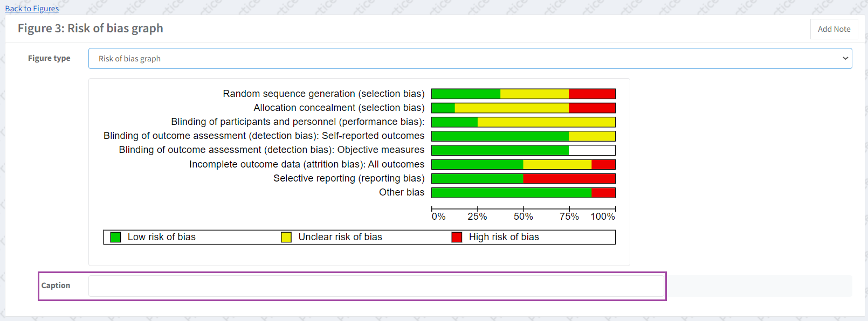Click the Unclear risk of bias legend text
The height and width of the screenshot is (321, 868).
(340, 238)
